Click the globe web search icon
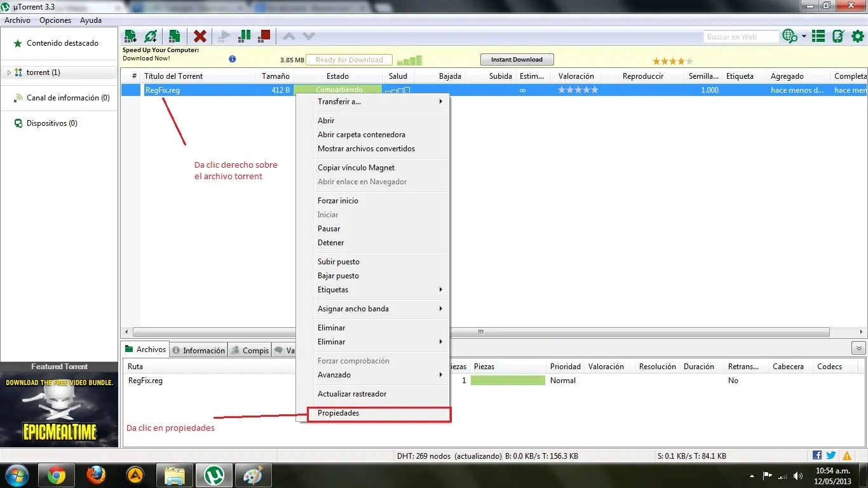The image size is (868, 488). pos(790,36)
